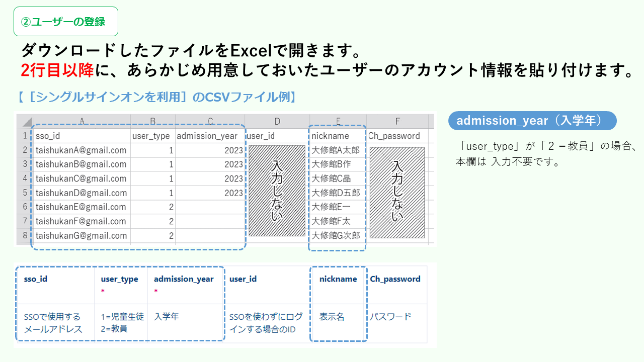Screen dimensions: 644x362
Task: Select cell taishukanC@gmail.com
Action: coord(82,178)
